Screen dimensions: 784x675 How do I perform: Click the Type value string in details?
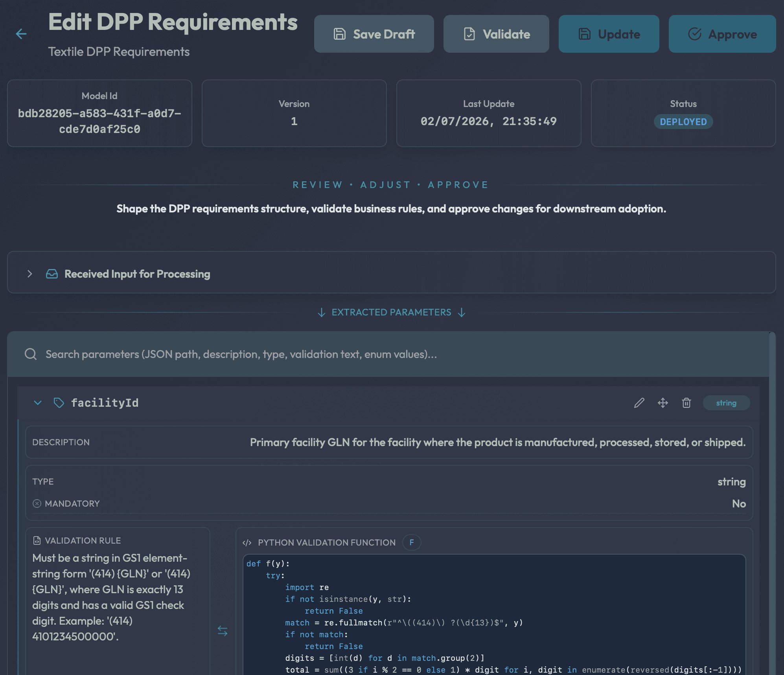tap(731, 481)
